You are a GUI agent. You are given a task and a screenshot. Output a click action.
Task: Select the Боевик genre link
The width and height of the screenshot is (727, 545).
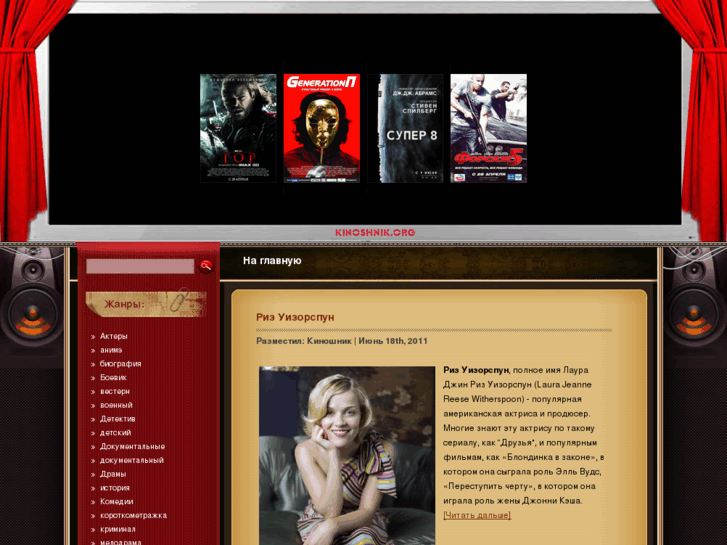pos(113,378)
